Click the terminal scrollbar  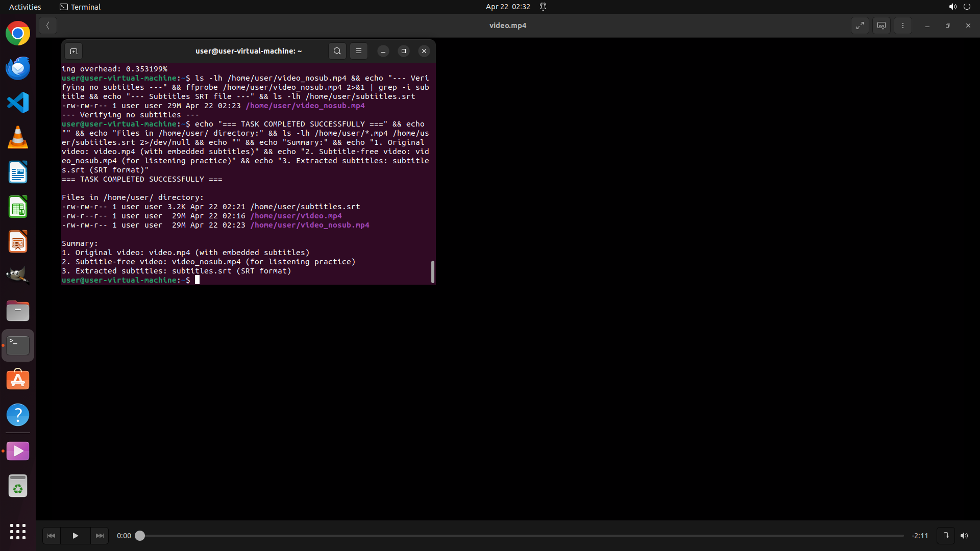click(x=432, y=271)
